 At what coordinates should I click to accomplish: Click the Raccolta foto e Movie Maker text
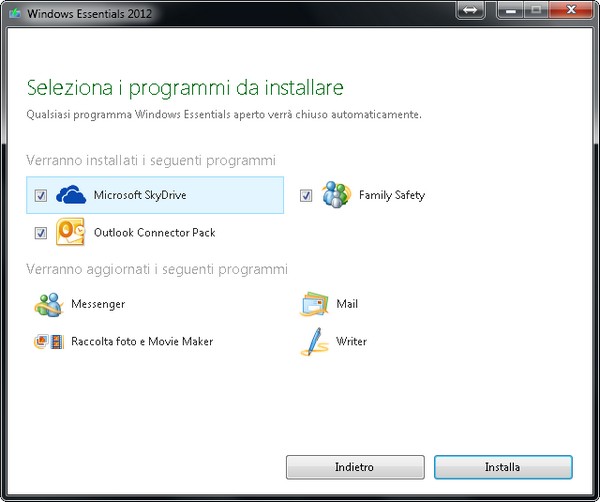(142, 341)
